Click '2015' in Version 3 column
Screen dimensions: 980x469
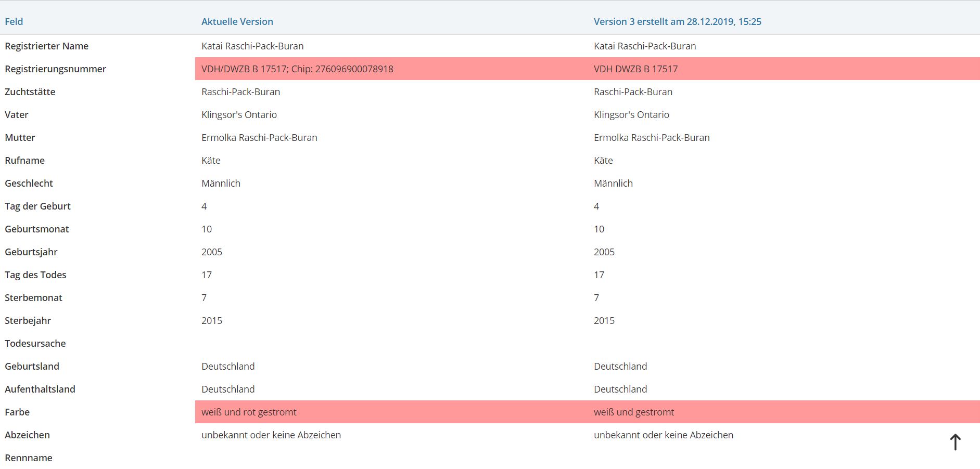(604, 320)
